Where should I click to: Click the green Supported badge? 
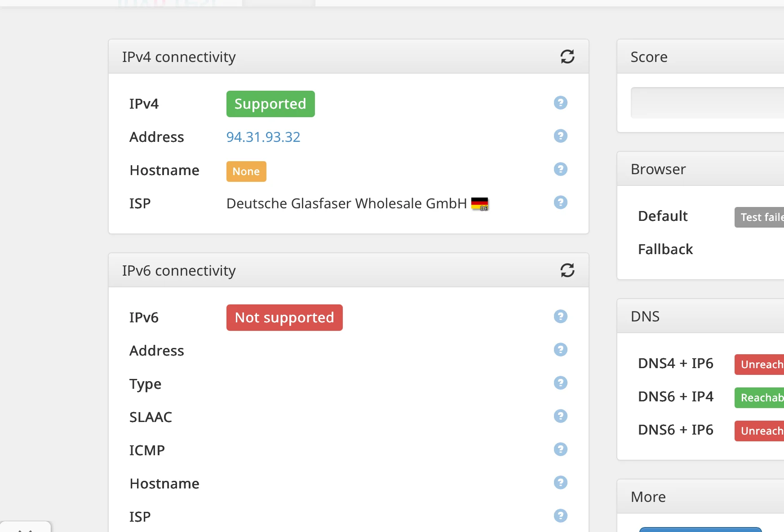click(x=270, y=104)
